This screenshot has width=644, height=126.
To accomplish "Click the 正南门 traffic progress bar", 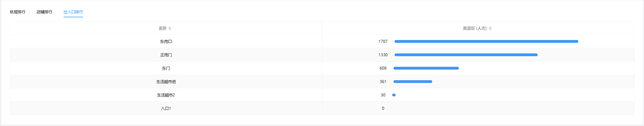I will point(466,55).
